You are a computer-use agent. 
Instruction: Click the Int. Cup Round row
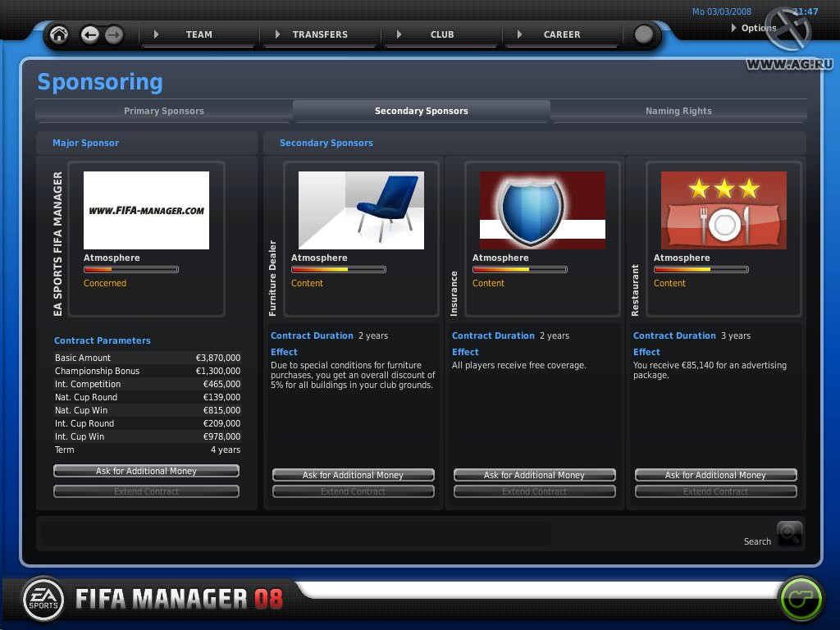click(x=148, y=423)
